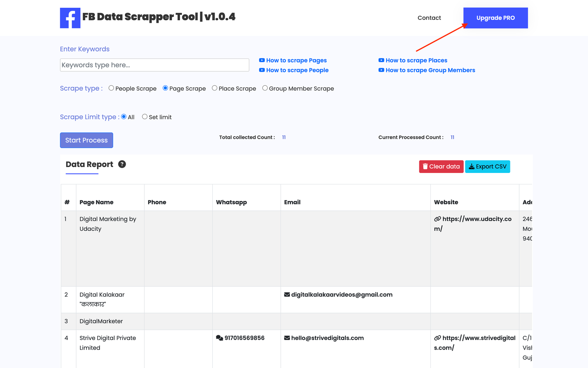Select the Page Scrape radio button
588x368 pixels.
click(165, 88)
